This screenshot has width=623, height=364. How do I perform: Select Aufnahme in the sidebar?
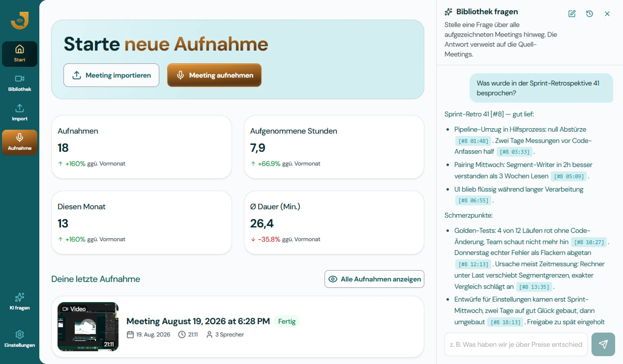(x=19, y=142)
